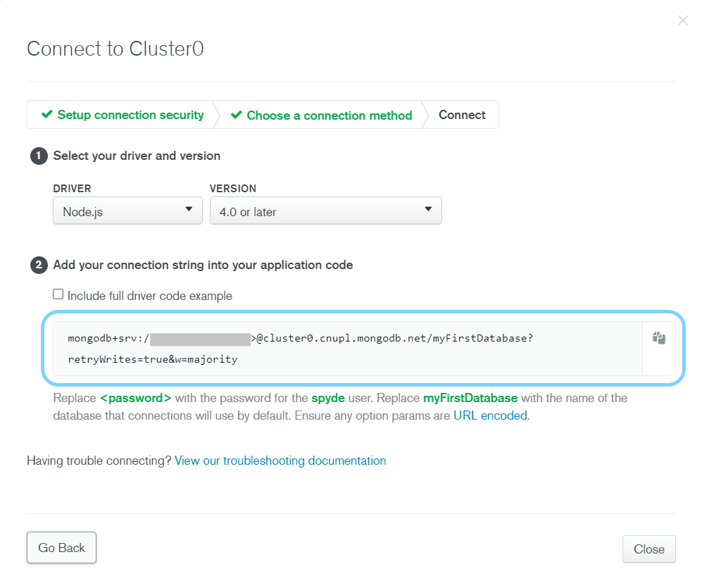
Task: Click the green checkmark beside Setup connection security
Action: tap(47, 115)
